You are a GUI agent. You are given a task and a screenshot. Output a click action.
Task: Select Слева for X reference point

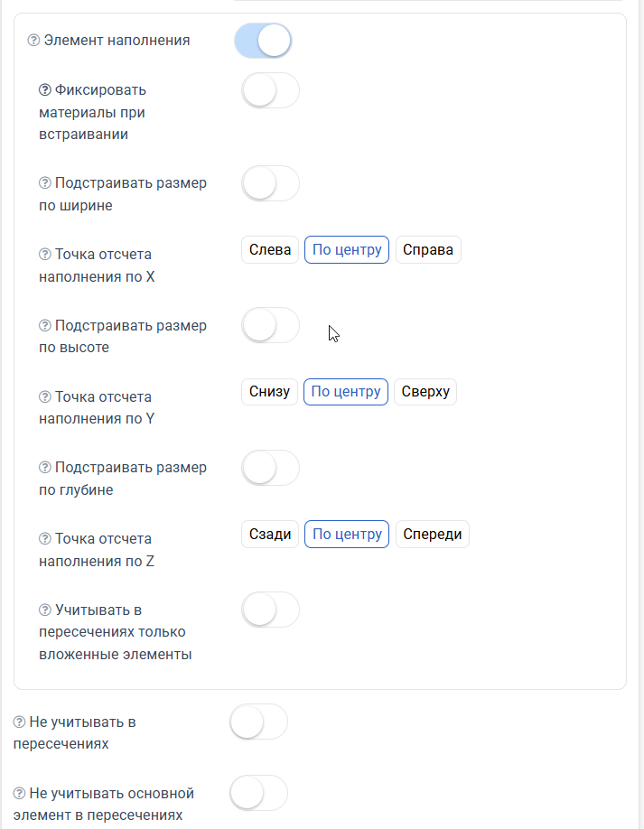pyautogui.click(x=270, y=249)
